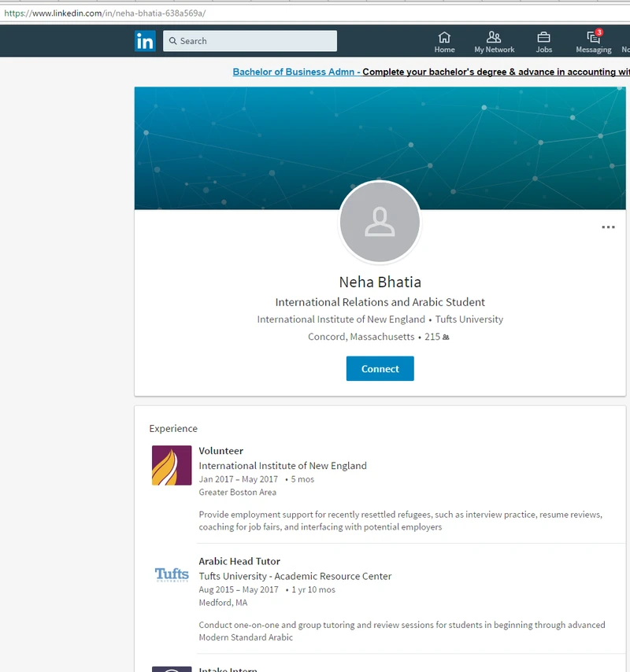The height and width of the screenshot is (672, 630).
Task: Open the Home nav icon
Action: click(x=444, y=42)
